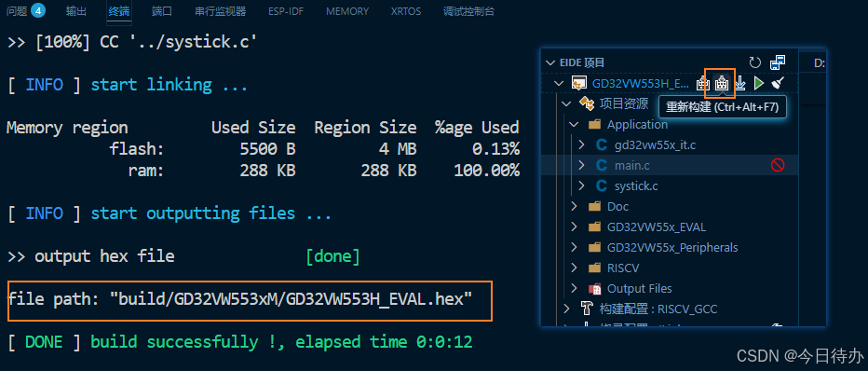Expand the gd32vw55x_it.c entry
868x371 pixels.
[581, 145]
